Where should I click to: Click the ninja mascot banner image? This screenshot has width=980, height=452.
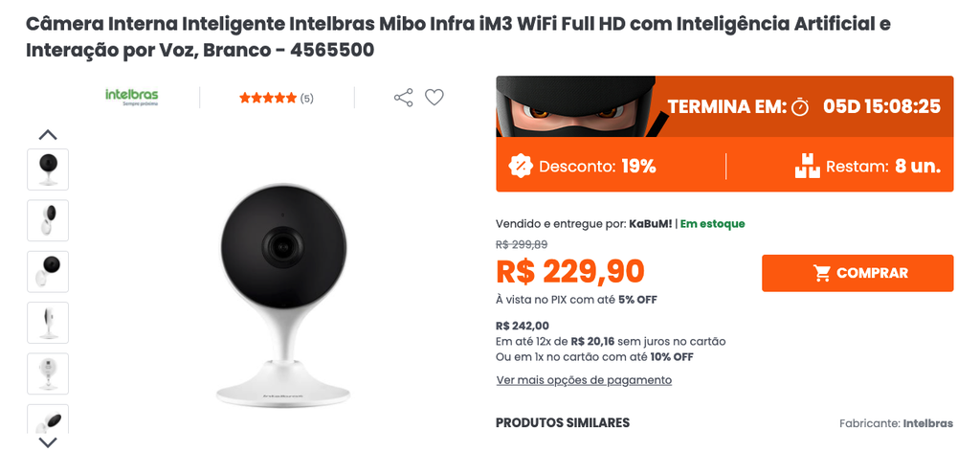click(575, 107)
